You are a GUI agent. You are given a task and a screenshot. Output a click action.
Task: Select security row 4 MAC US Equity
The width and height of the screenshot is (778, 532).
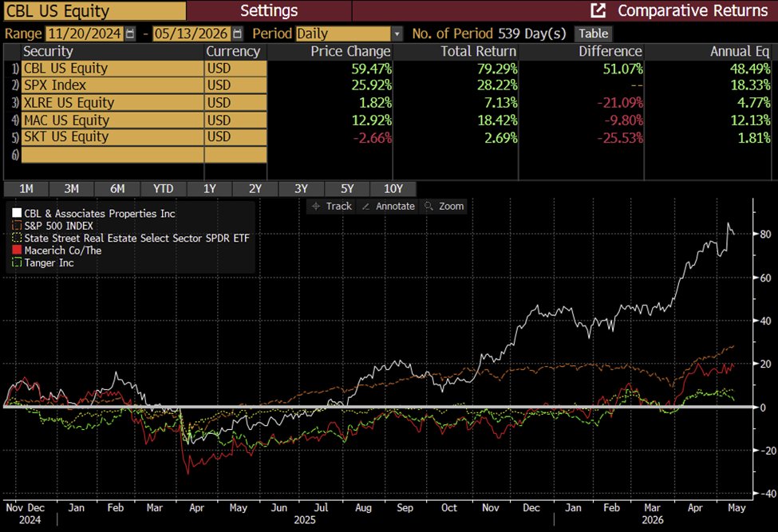coord(113,120)
